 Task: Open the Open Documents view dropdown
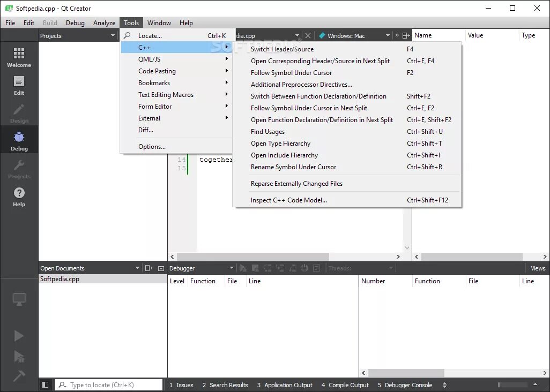pyautogui.click(x=137, y=268)
